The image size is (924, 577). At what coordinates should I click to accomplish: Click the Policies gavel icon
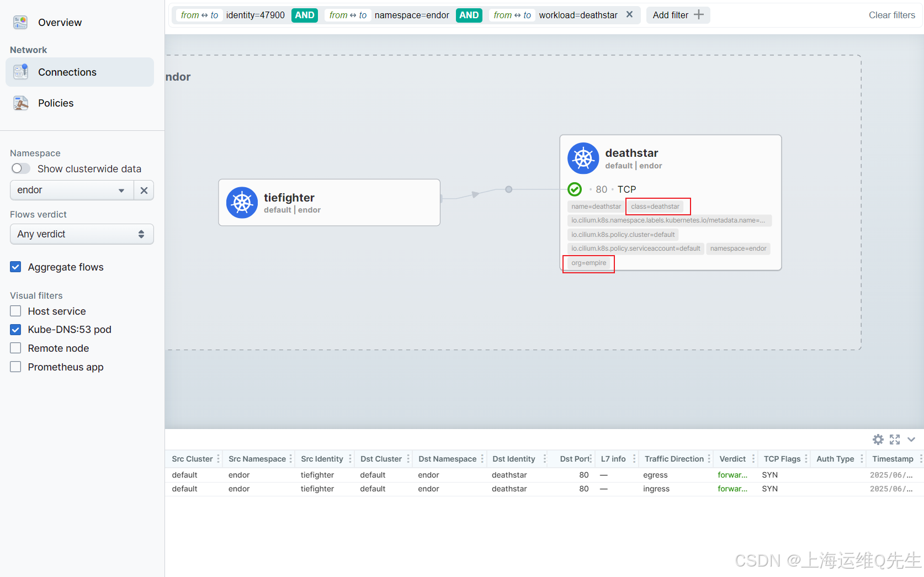click(20, 103)
